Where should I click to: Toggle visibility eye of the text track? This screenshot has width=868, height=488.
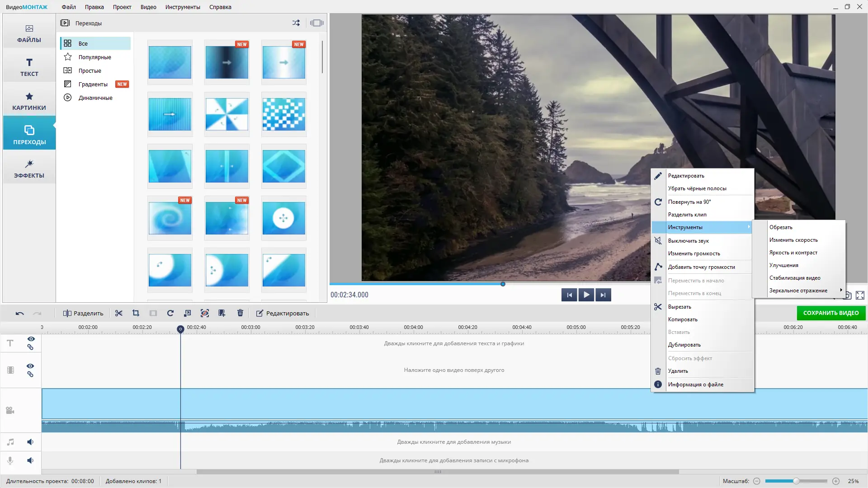point(31,339)
